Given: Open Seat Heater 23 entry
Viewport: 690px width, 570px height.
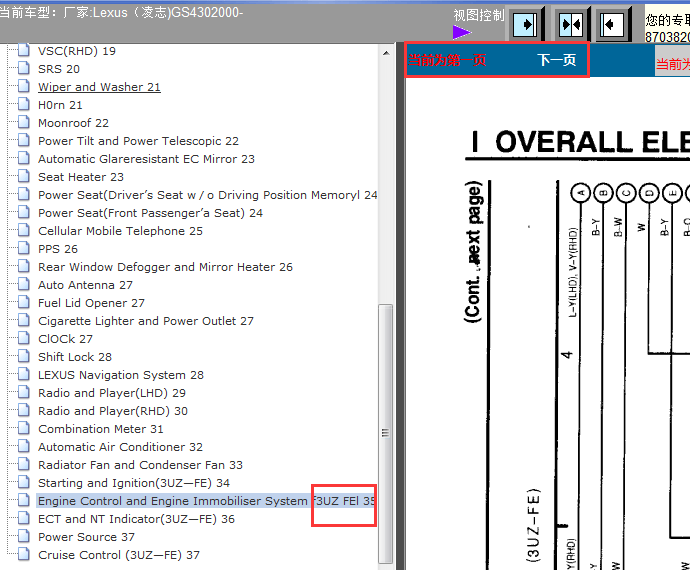Looking at the screenshot, I should [81, 177].
